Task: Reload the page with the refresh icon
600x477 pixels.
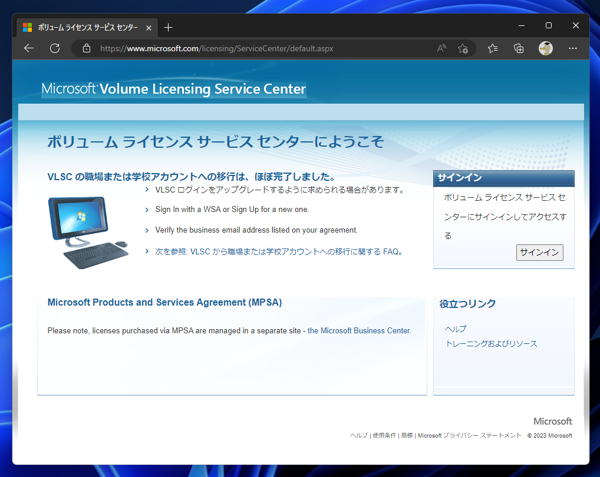Action: click(x=55, y=49)
